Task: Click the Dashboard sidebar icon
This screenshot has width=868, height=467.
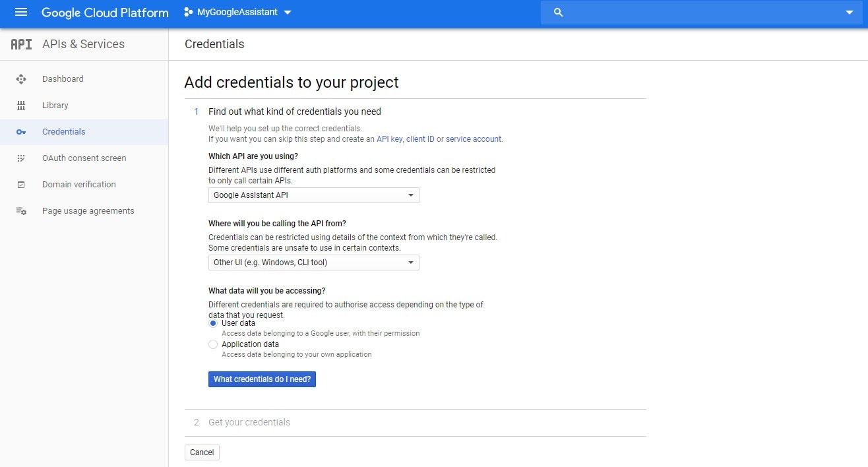Action: (x=21, y=79)
